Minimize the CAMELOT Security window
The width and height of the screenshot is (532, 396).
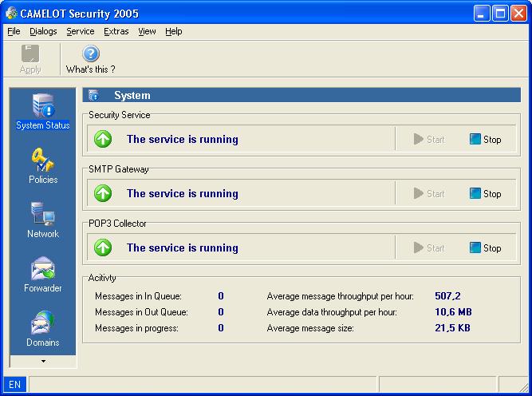(482, 14)
